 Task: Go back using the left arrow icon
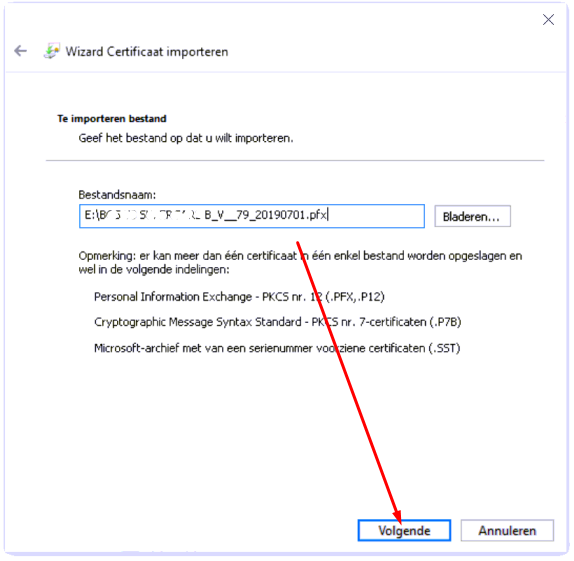pos(20,51)
